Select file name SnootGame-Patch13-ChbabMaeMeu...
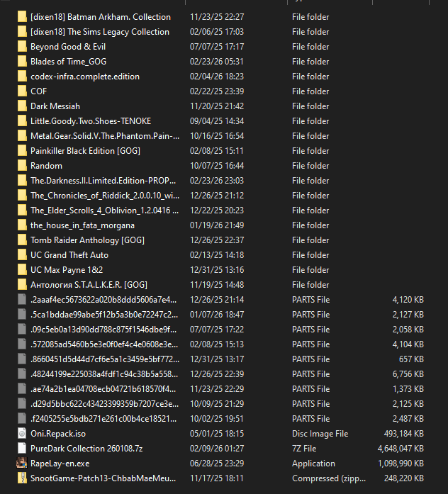 (103, 478)
